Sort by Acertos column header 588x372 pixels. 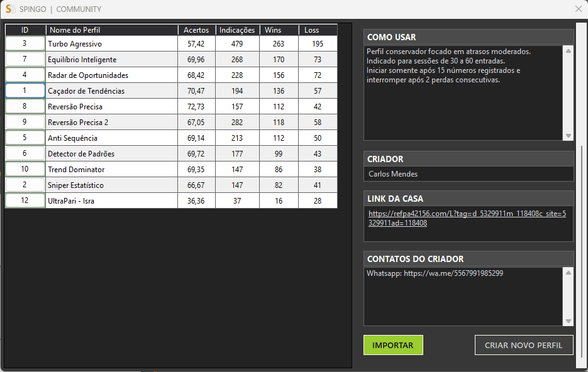click(x=196, y=30)
